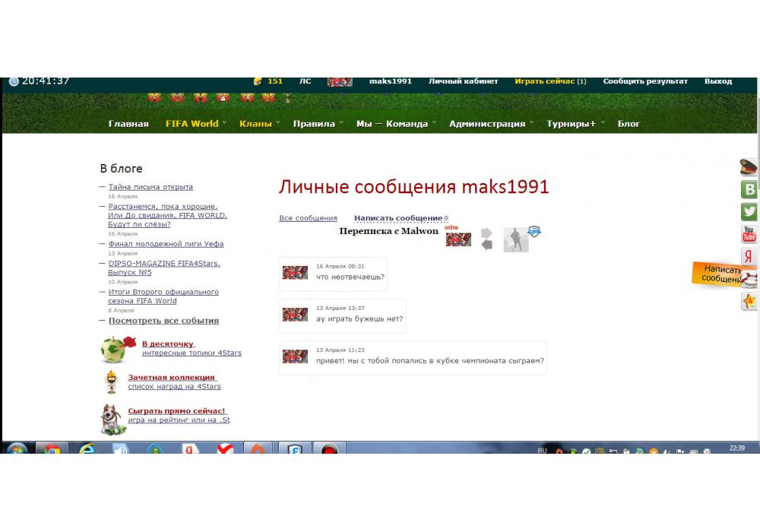The image size is (760, 532).
Task: Open the Посмотреть все события link
Action: coord(163,321)
